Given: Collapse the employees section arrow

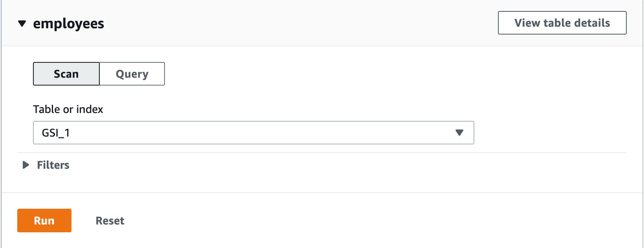Looking at the screenshot, I should click(22, 24).
